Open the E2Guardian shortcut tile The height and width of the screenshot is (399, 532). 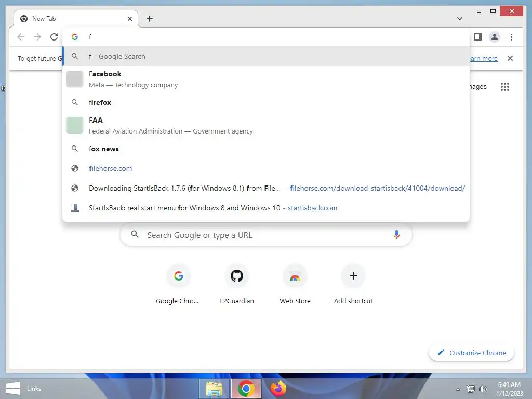[237, 284]
